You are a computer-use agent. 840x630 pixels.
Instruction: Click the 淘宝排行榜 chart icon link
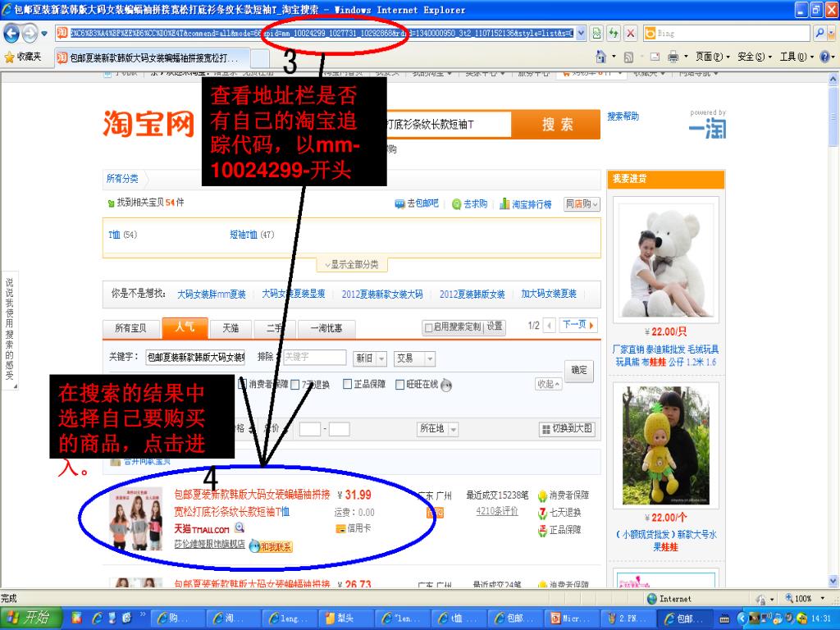point(525,204)
